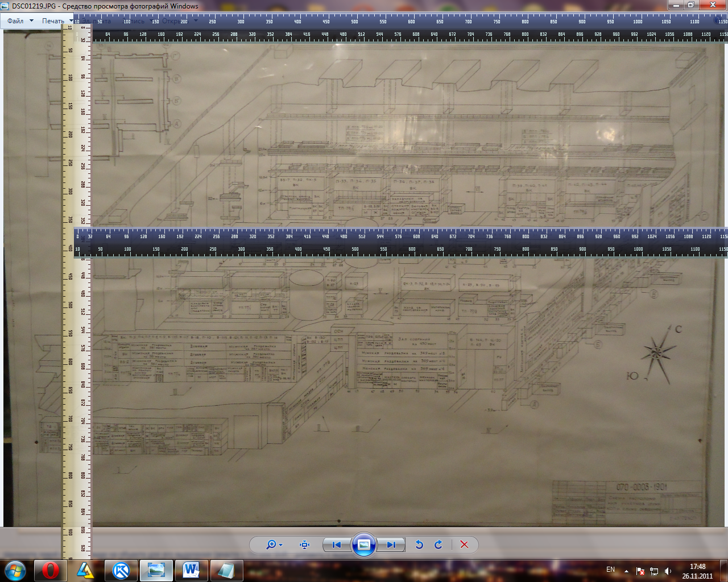Open the Windows Start menu
The image size is (728, 582).
[x=15, y=570]
